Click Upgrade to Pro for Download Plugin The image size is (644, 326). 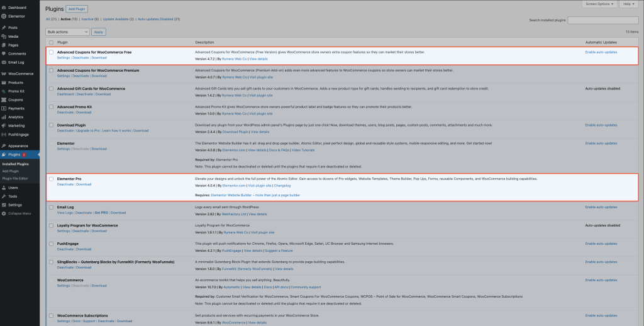[x=87, y=131]
